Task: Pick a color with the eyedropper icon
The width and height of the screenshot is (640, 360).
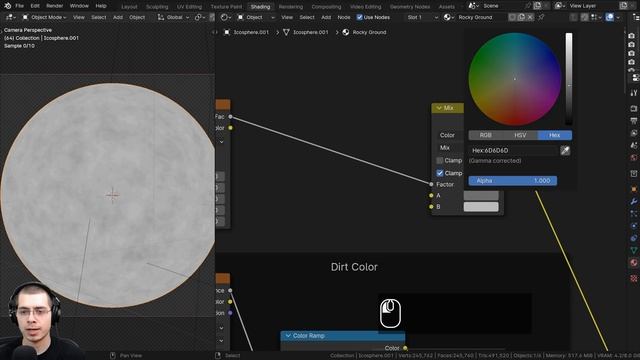Action: point(565,151)
